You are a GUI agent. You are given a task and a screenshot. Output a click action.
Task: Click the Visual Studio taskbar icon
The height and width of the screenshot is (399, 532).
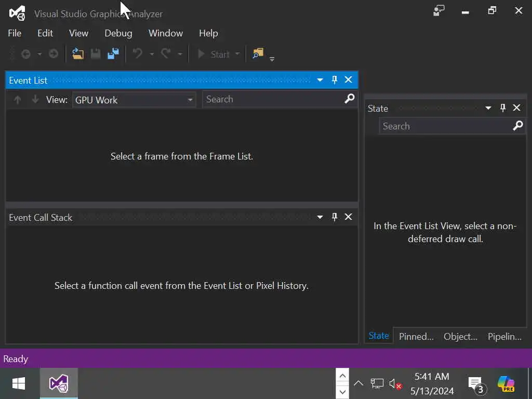click(x=59, y=384)
